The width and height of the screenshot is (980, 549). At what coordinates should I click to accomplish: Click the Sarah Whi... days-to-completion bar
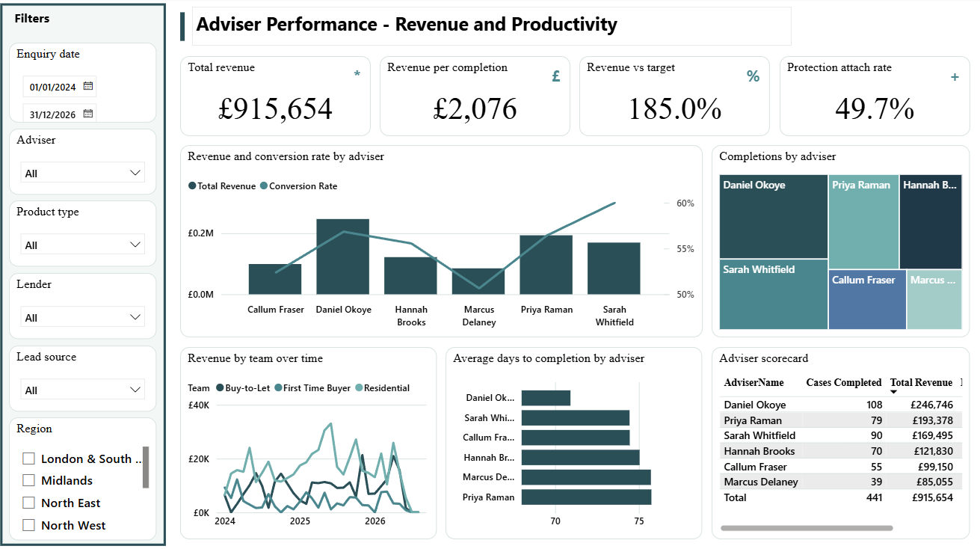click(x=576, y=418)
